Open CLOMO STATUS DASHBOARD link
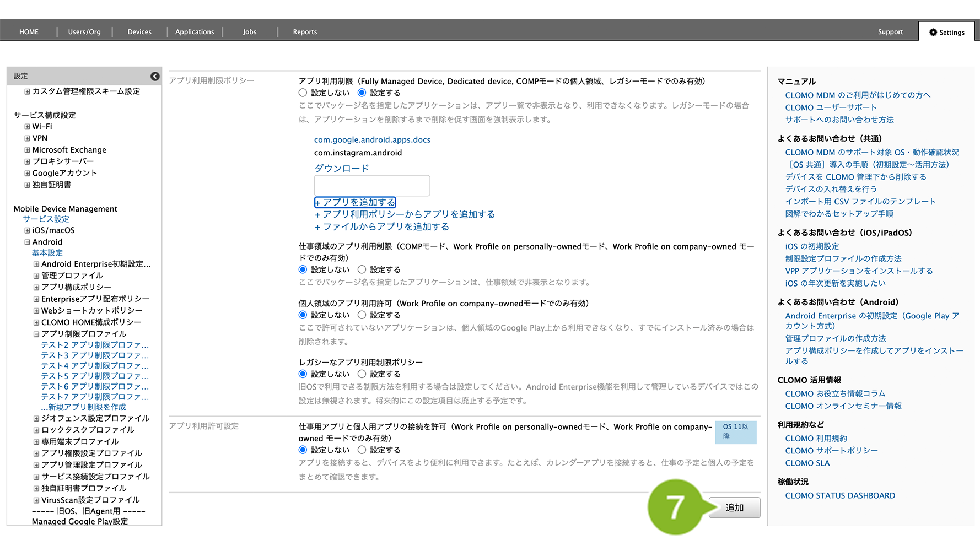 point(840,496)
